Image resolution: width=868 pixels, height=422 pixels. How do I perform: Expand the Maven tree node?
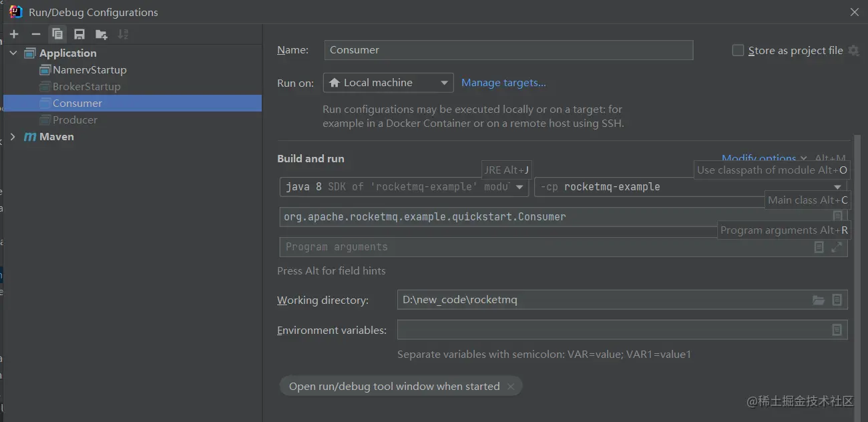13,137
